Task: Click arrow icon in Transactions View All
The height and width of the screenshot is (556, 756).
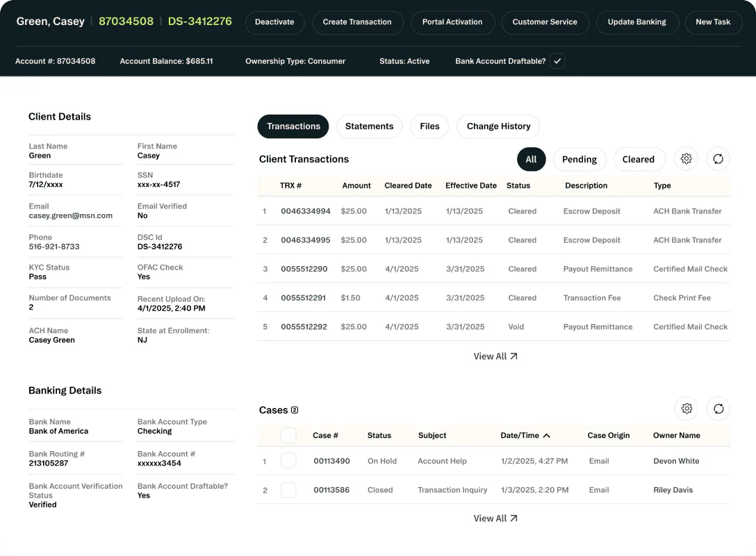Action: pos(514,357)
